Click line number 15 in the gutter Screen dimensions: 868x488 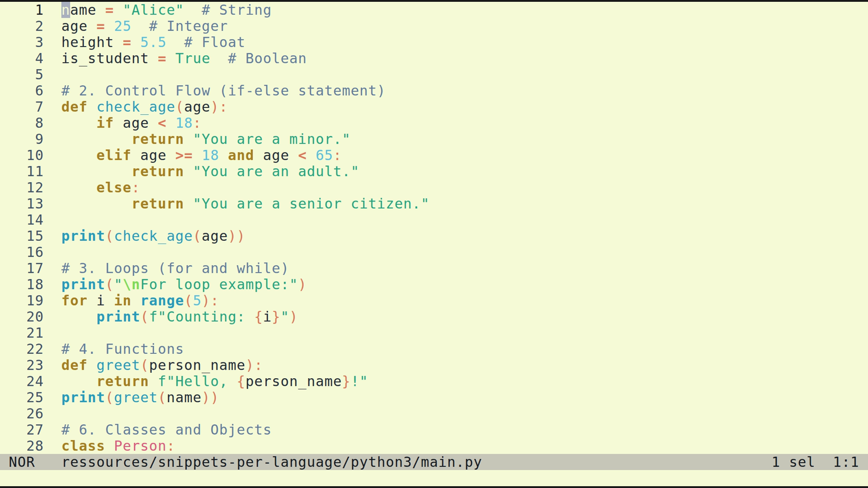coord(36,235)
